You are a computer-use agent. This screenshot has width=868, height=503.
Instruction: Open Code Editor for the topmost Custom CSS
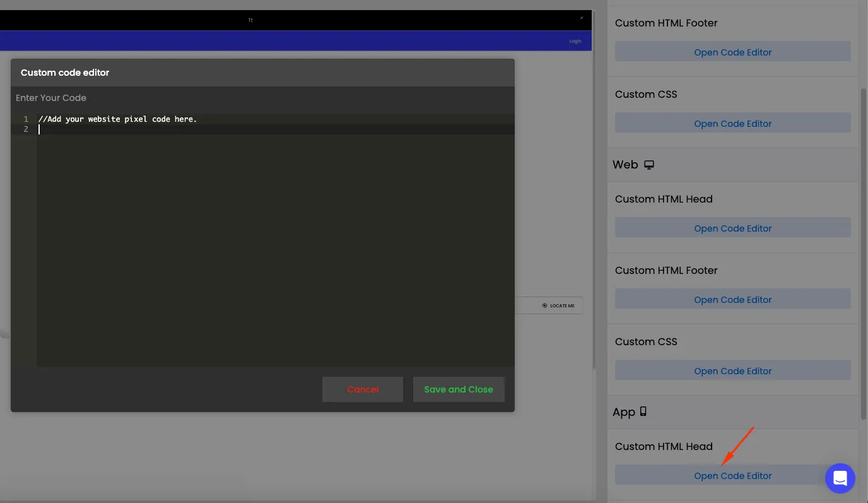click(x=733, y=124)
